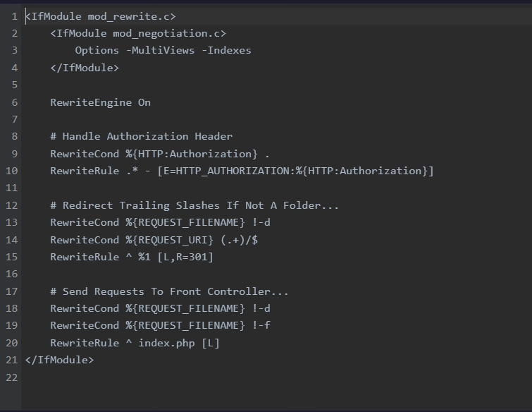Click line number 6 in the gutter

[x=14, y=102]
